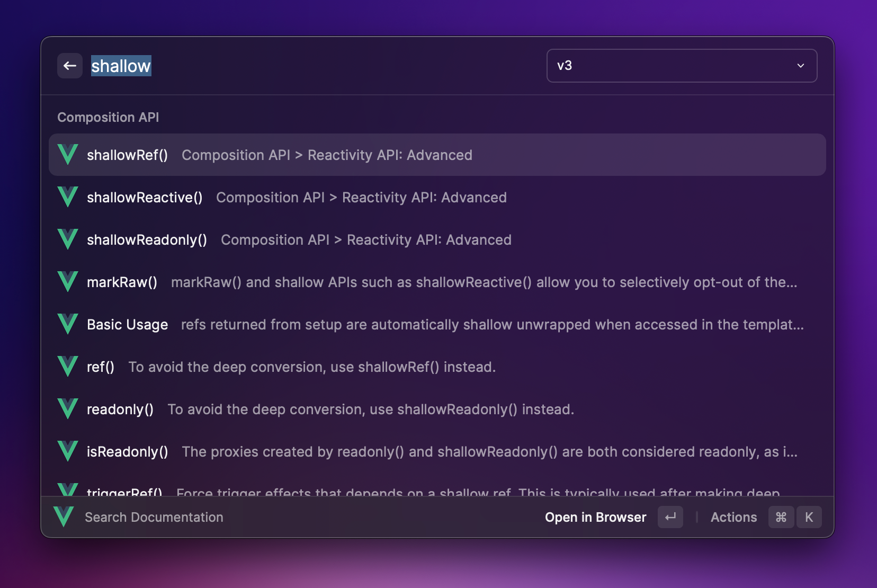Expand the version chevron arrow

click(x=800, y=66)
